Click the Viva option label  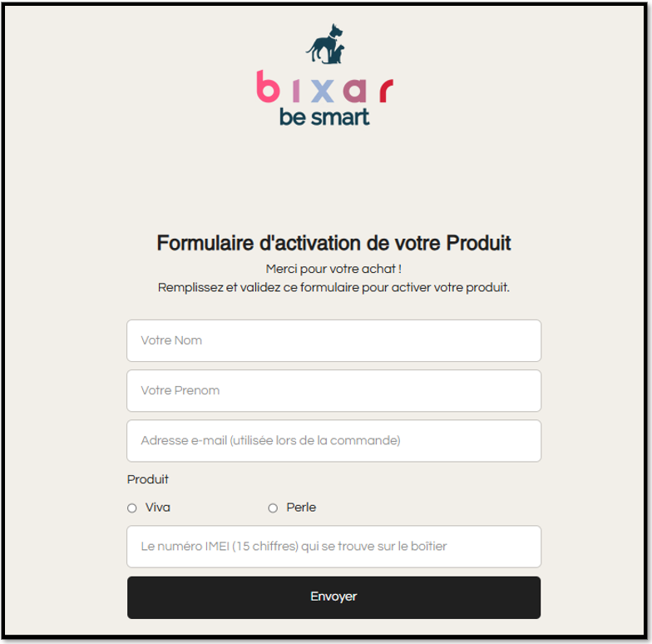click(158, 508)
